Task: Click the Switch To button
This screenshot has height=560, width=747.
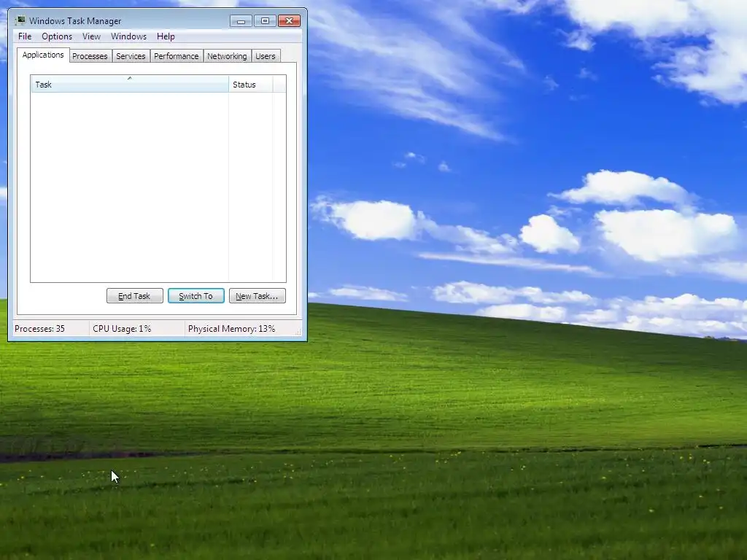Action: click(x=196, y=296)
